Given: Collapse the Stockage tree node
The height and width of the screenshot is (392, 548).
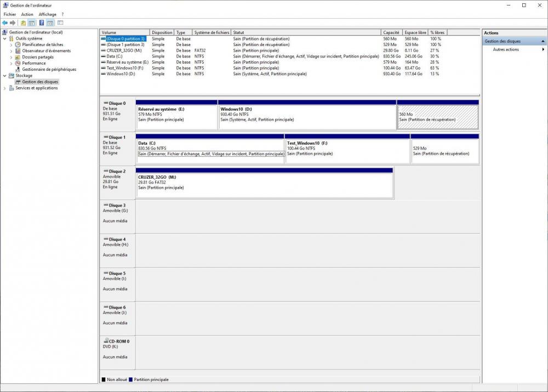Looking at the screenshot, I should (5, 76).
